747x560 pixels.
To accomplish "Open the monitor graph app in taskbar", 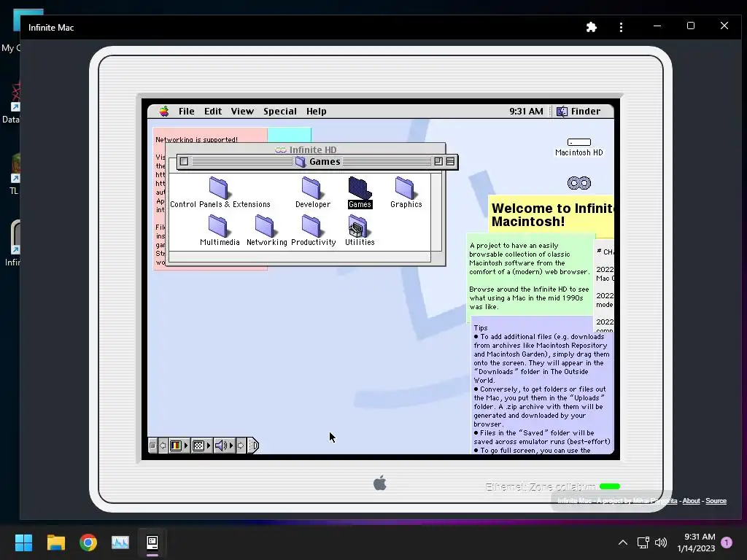I will pyautogui.click(x=120, y=542).
